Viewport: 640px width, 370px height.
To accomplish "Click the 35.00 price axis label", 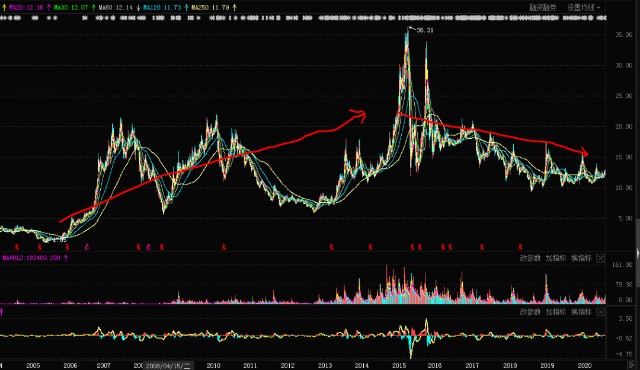I will coord(624,35).
